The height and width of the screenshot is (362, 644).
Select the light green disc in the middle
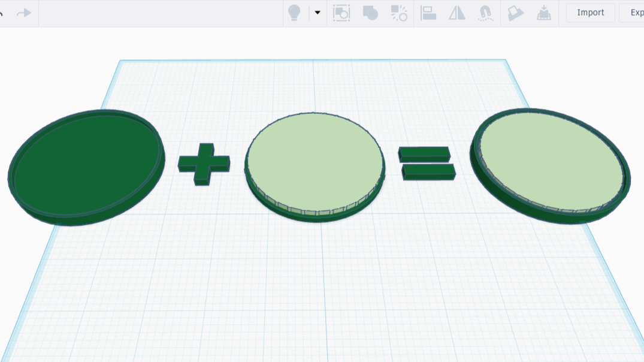pos(315,167)
